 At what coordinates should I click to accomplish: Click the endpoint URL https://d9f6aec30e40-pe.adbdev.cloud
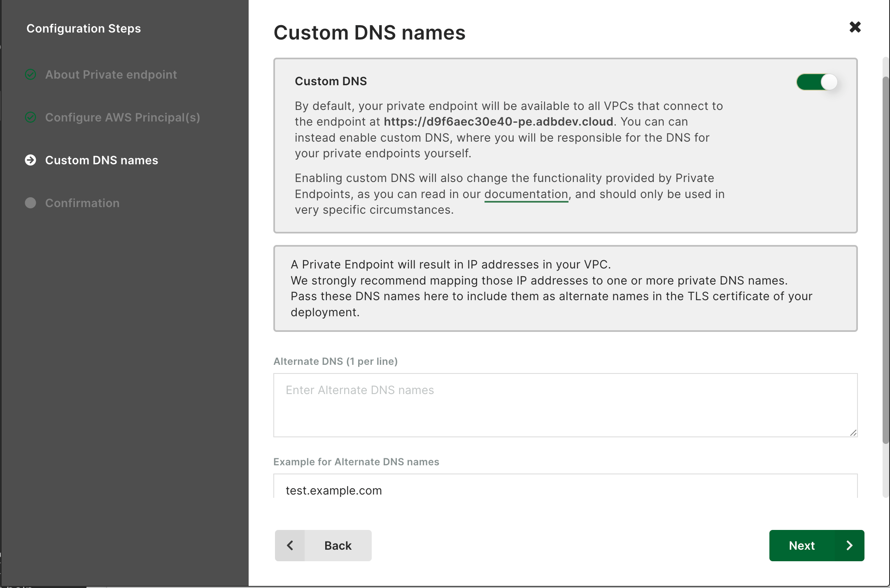499,122
